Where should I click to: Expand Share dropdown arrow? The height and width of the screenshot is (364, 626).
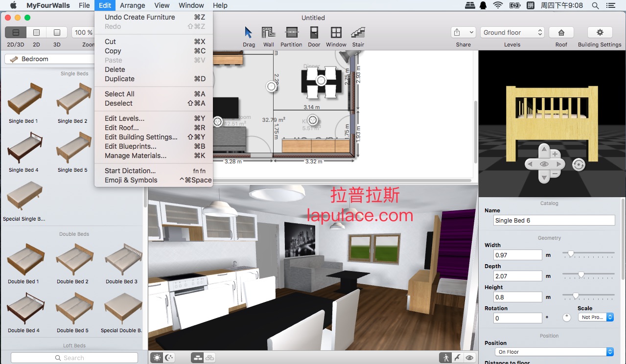(x=472, y=32)
